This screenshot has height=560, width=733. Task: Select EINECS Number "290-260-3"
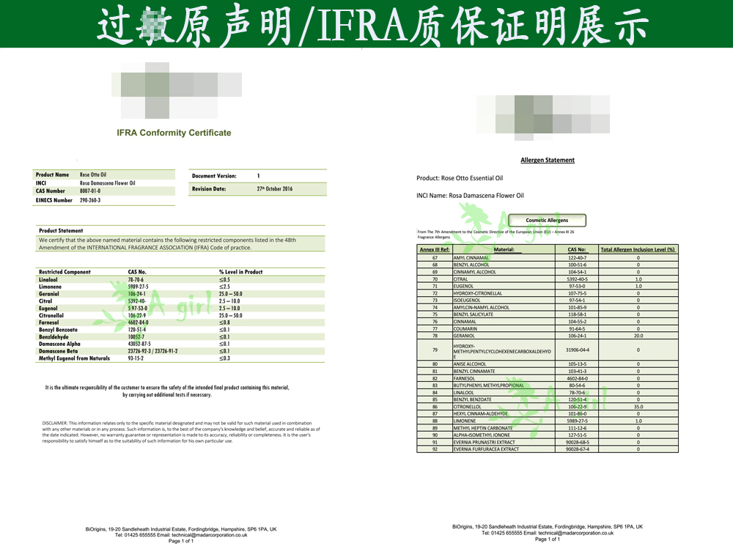90,200
